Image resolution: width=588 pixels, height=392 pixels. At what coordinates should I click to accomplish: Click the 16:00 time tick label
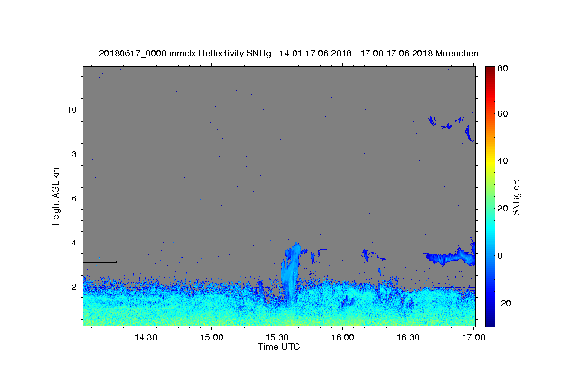(343, 337)
